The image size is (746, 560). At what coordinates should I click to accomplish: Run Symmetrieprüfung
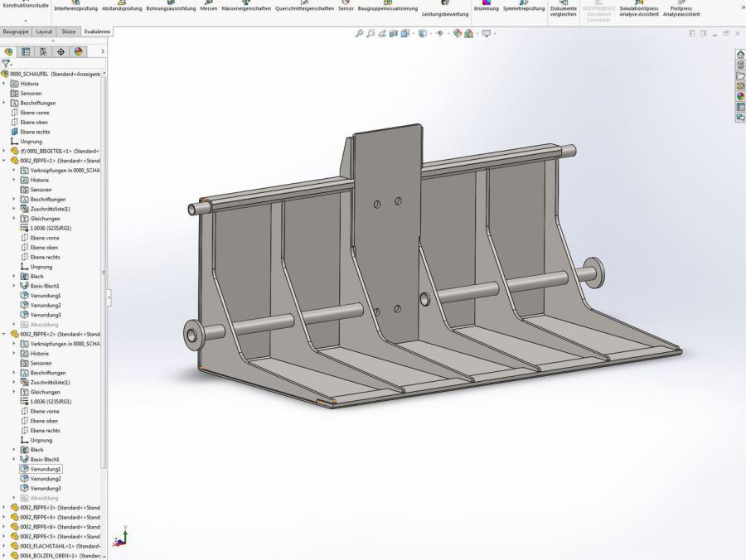(x=524, y=6)
